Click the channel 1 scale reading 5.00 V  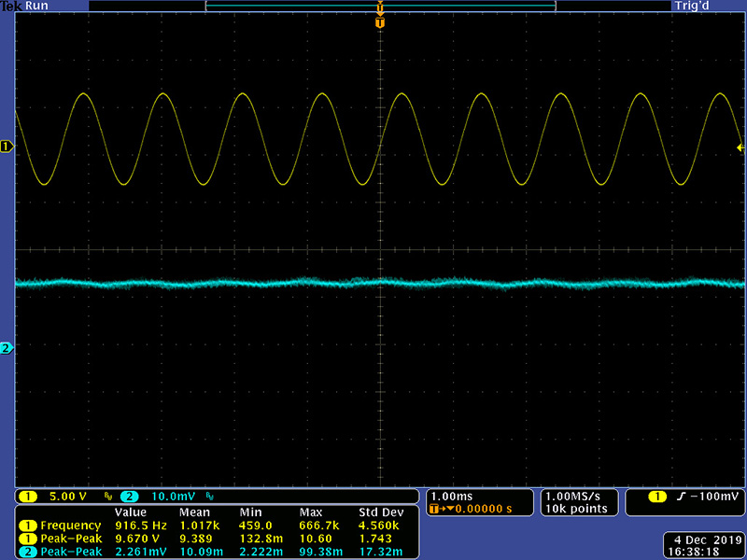67,497
